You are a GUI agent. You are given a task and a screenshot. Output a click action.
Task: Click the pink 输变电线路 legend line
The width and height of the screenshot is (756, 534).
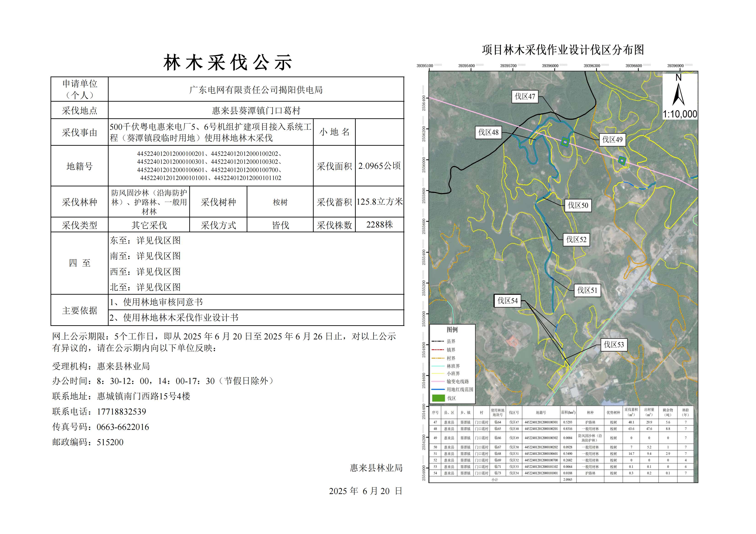tap(438, 381)
